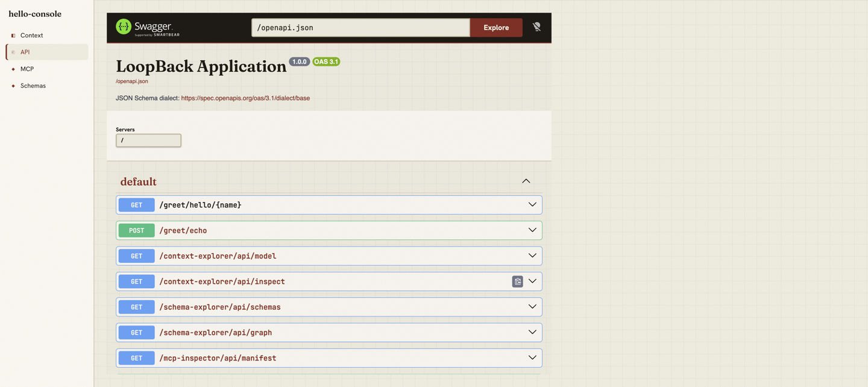Image resolution: width=868 pixels, height=387 pixels.
Task: Expand the /schema-explorer/api/schemas chevron
Action: click(x=532, y=306)
